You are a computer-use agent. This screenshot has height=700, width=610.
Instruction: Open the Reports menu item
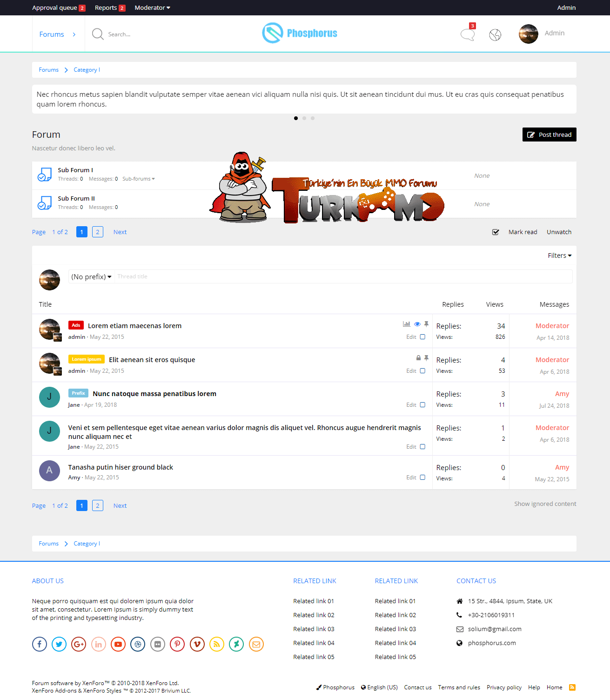110,7
